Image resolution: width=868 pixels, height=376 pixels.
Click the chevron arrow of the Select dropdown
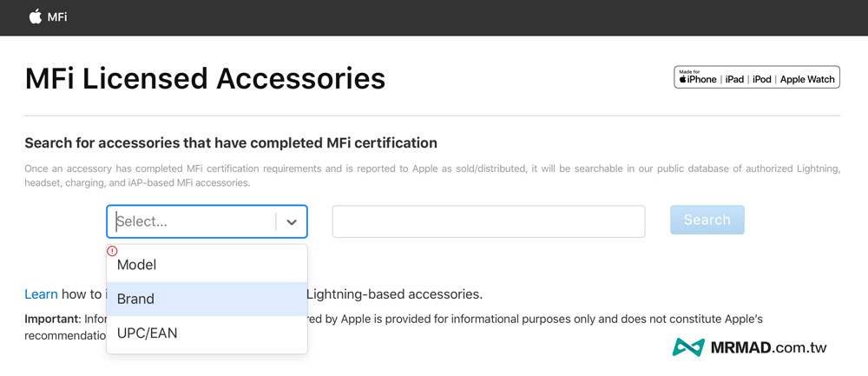[x=292, y=222]
